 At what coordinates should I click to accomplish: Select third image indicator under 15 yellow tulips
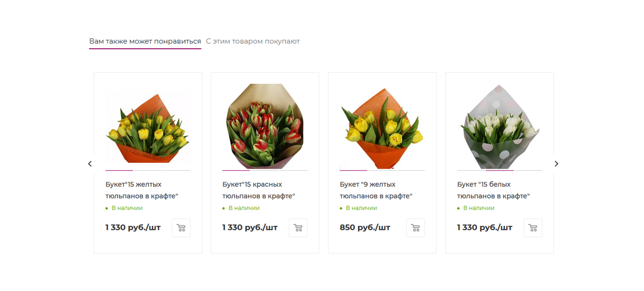[176, 171]
